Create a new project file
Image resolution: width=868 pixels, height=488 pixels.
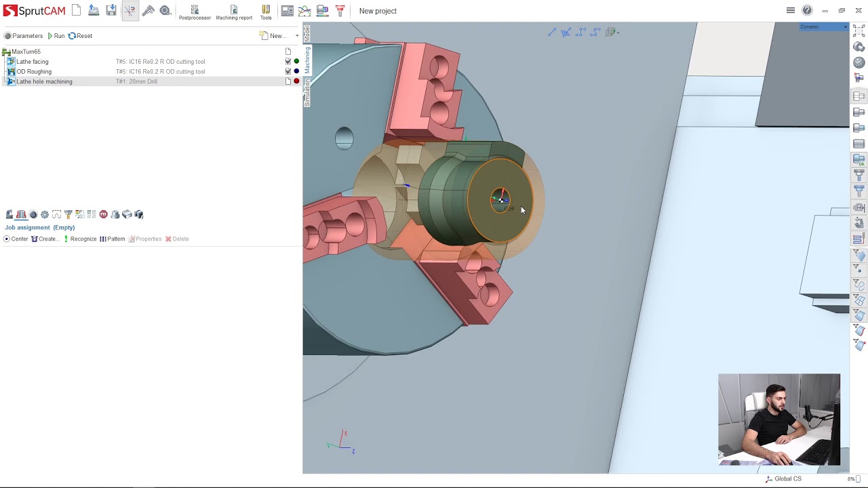pyautogui.click(x=76, y=10)
